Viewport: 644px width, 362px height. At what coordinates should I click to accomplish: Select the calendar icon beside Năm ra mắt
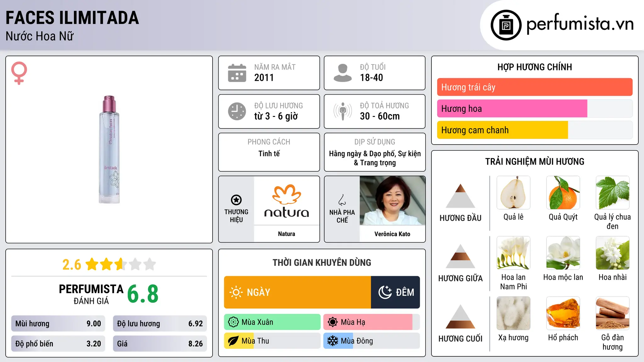237,73
